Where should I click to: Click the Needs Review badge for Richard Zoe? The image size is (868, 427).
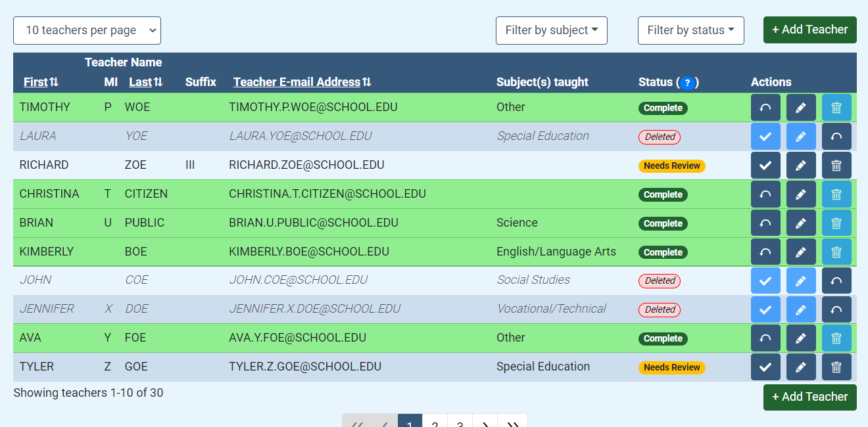(671, 166)
